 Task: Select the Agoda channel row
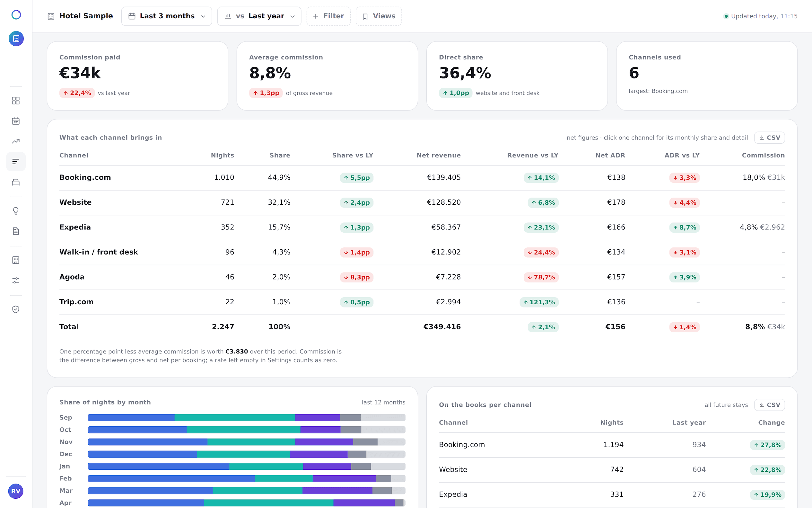coord(422,277)
